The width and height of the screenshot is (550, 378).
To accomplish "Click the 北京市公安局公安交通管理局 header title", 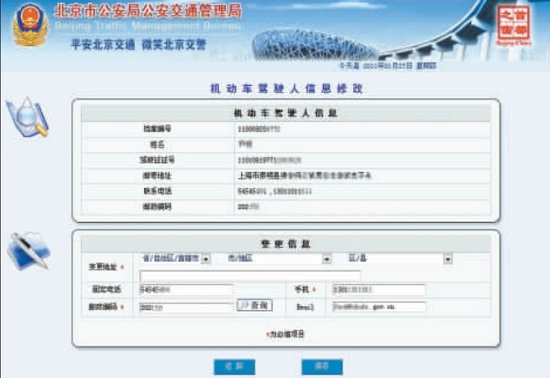I will coord(148,11).
